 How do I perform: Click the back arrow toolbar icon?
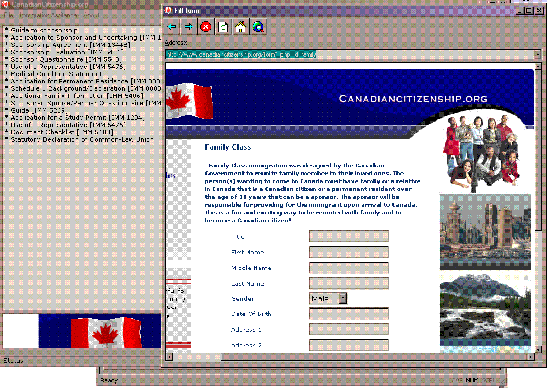pos(172,26)
